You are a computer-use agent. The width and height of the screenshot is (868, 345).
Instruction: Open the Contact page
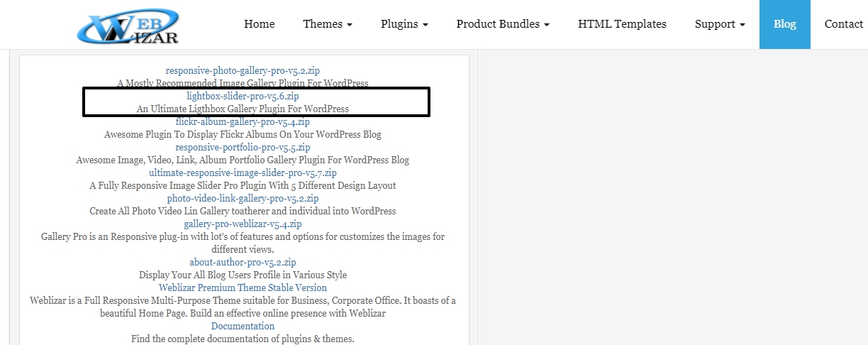tap(844, 24)
